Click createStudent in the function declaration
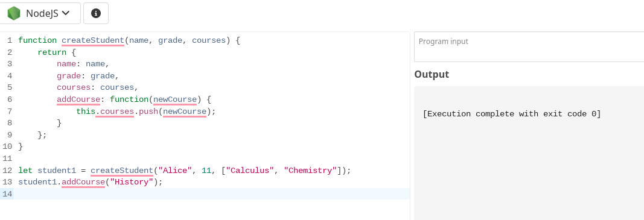 tap(93, 40)
